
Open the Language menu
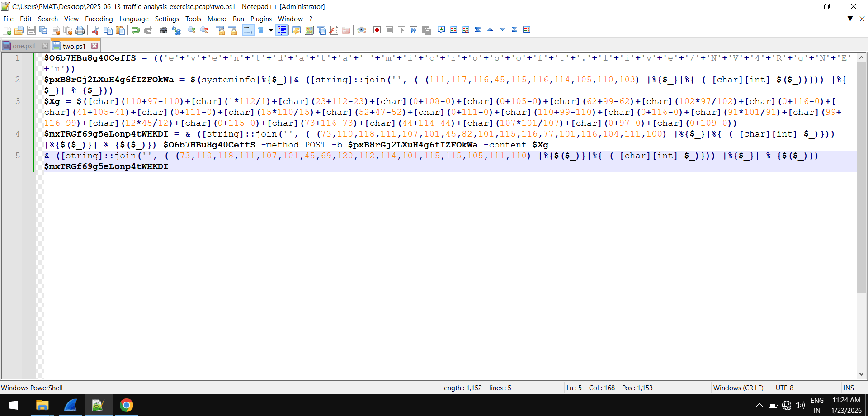tap(134, 19)
